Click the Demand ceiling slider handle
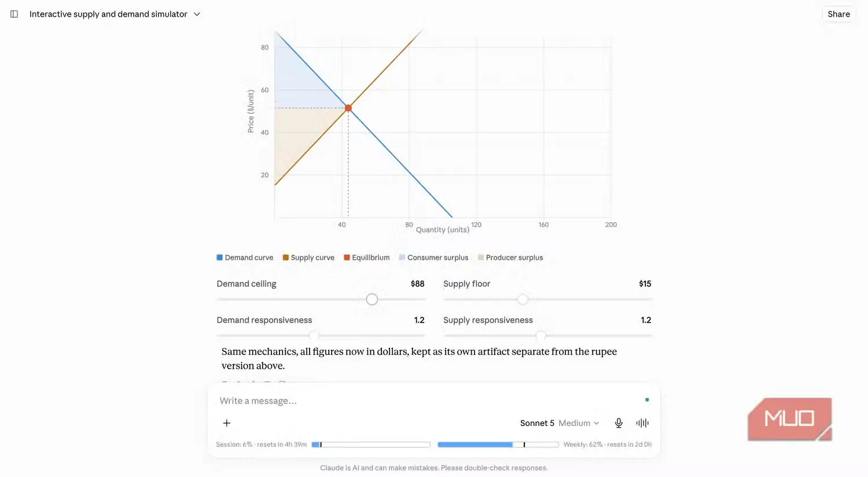Screen dimensions: 868x477 coord(372,299)
